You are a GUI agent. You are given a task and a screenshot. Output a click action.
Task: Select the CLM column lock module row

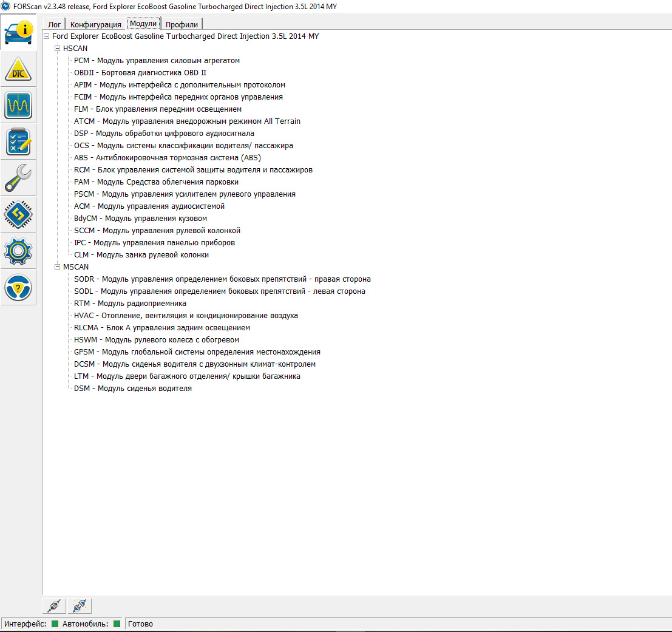click(141, 255)
